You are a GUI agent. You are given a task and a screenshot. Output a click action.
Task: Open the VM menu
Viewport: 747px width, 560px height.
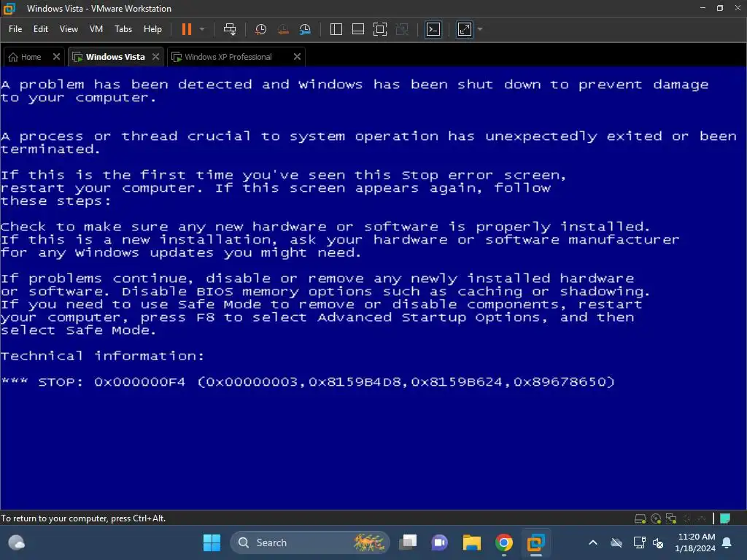[96, 29]
